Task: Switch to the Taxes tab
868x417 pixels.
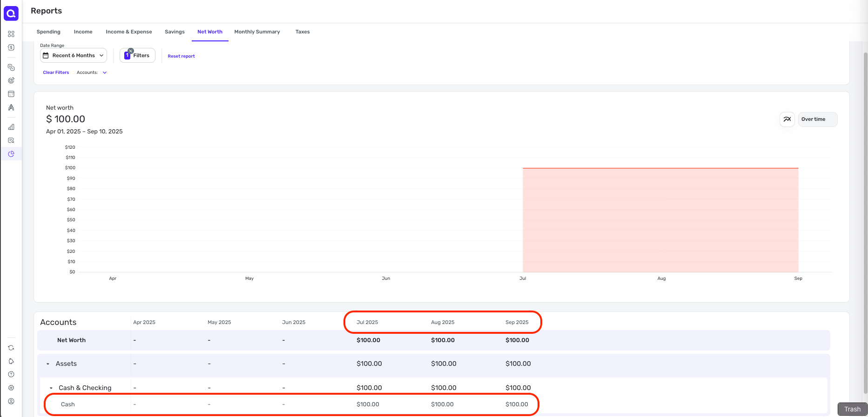Action: click(303, 32)
